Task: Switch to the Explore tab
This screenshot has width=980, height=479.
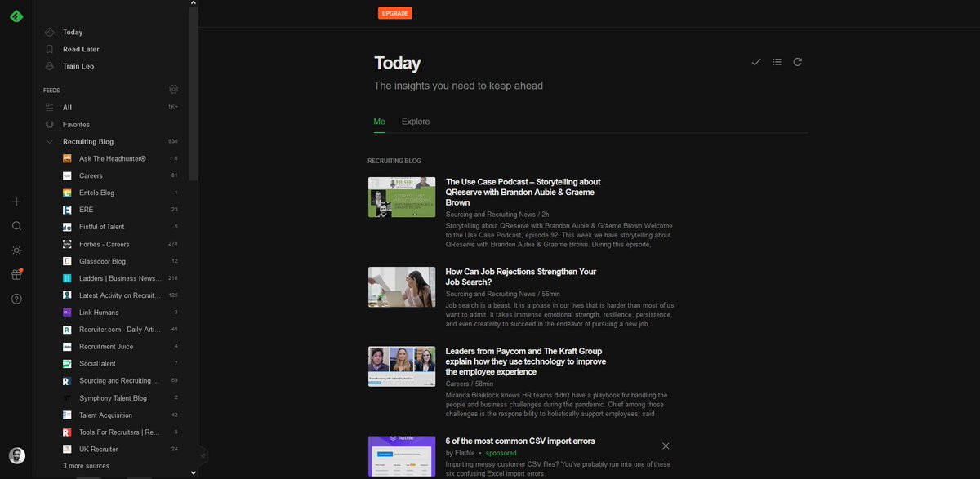Action: pos(416,122)
